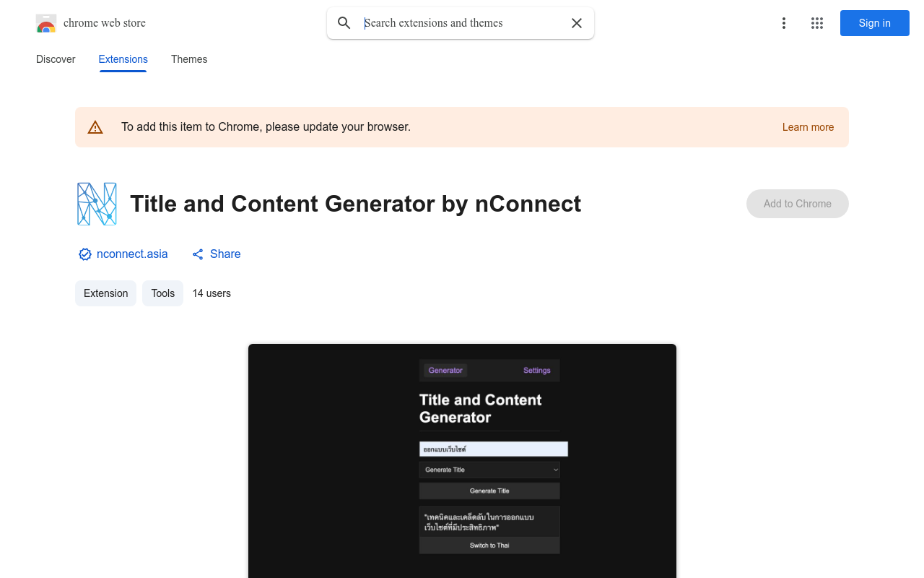924x578 pixels.
Task: Click the warning triangle icon in the banner
Action: (x=95, y=127)
